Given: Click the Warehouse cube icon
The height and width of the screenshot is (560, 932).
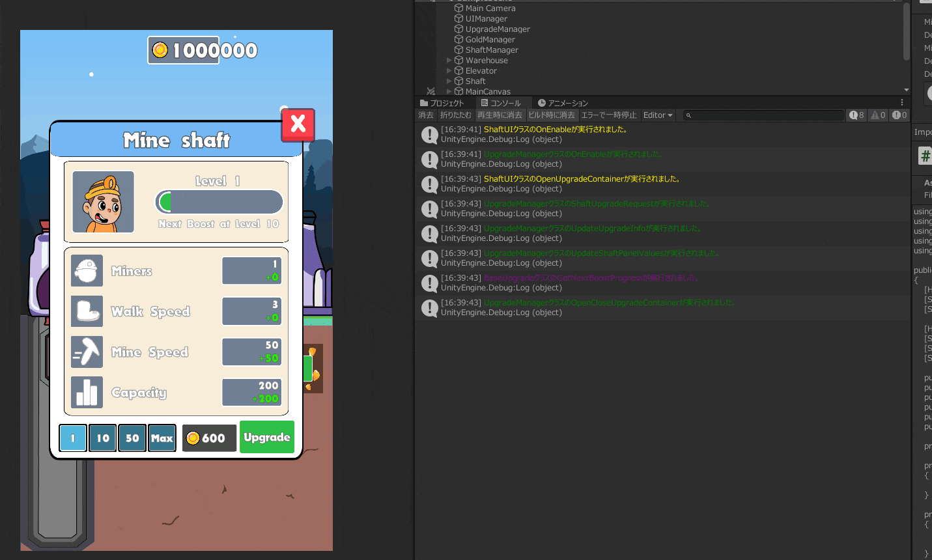Looking at the screenshot, I should [459, 61].
